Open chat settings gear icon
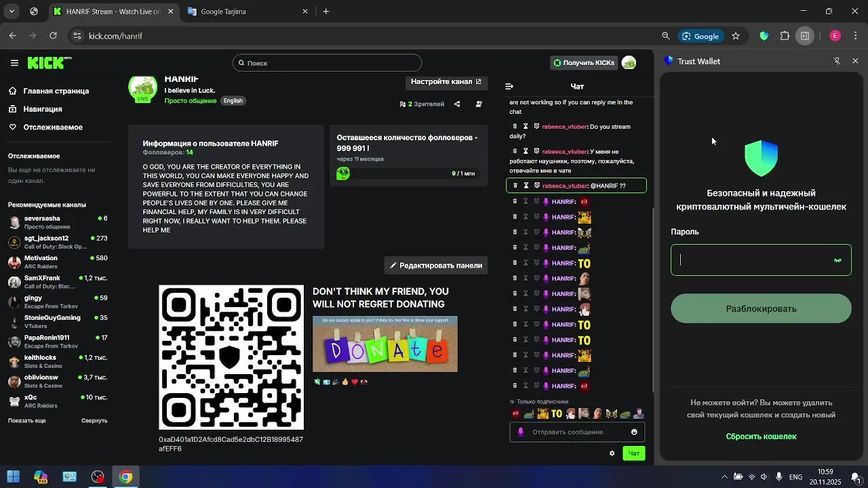This screenshot has height=488, width=868. pos(612,453)
